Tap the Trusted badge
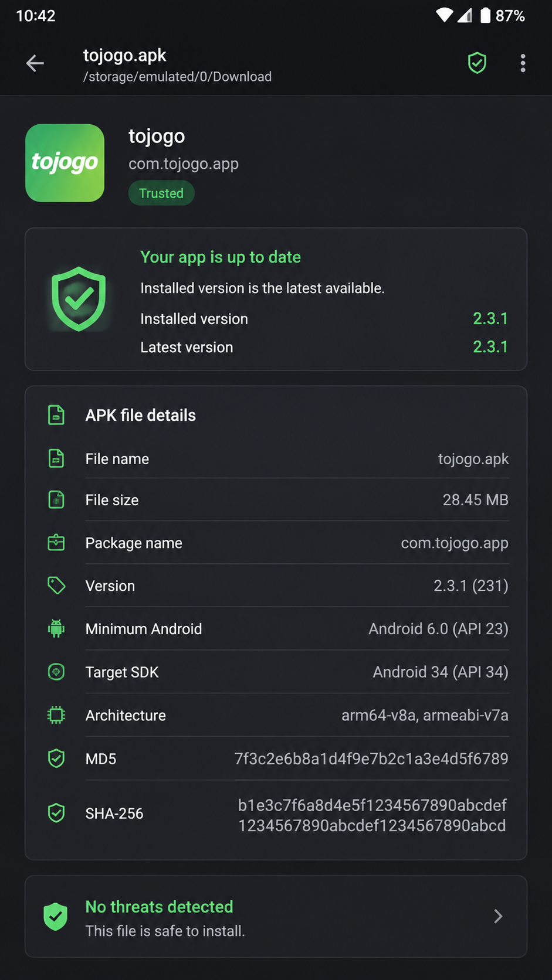Viewport: 552px width, 980px height. [161, 193]
